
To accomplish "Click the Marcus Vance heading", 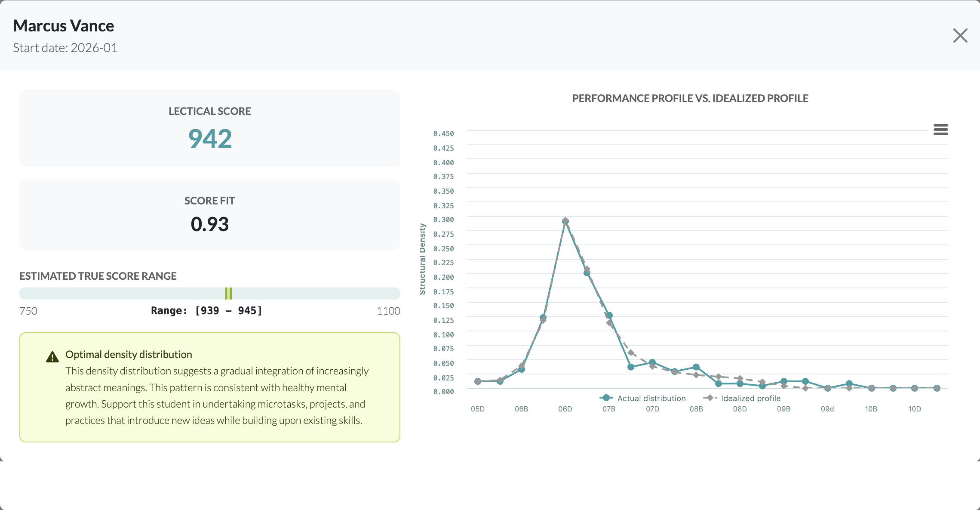I will click(x=64, y=26).
